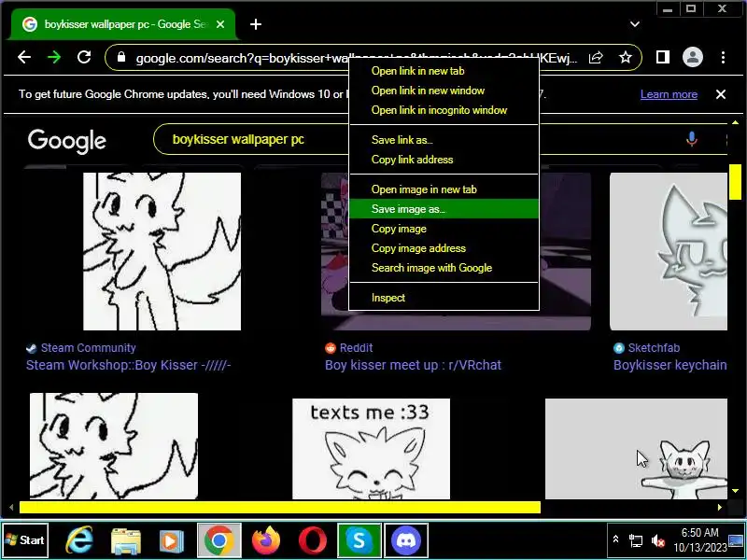The width and height of the screenshot is (747, 560).
Task: Expand the tab search chevron
Action: pos(635,24)
